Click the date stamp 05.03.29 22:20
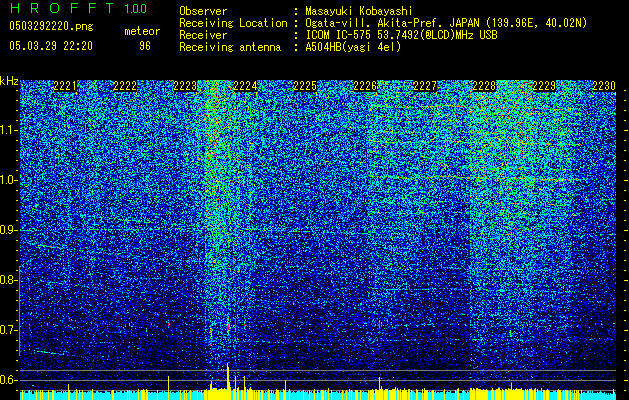This screenshot has height=400, width=629. point(51,46)
